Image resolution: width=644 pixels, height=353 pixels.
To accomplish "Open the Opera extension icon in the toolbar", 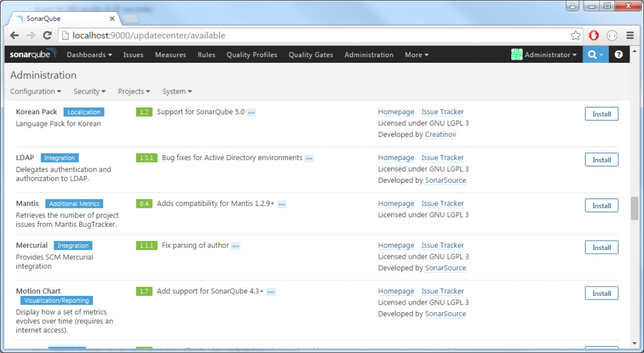I will (594, 36).
